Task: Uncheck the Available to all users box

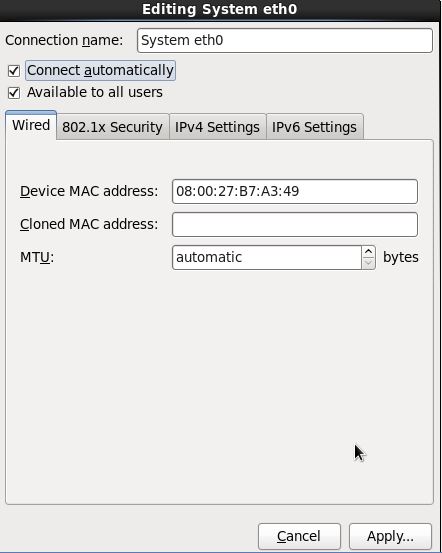Action: click(x=14, y=93)
